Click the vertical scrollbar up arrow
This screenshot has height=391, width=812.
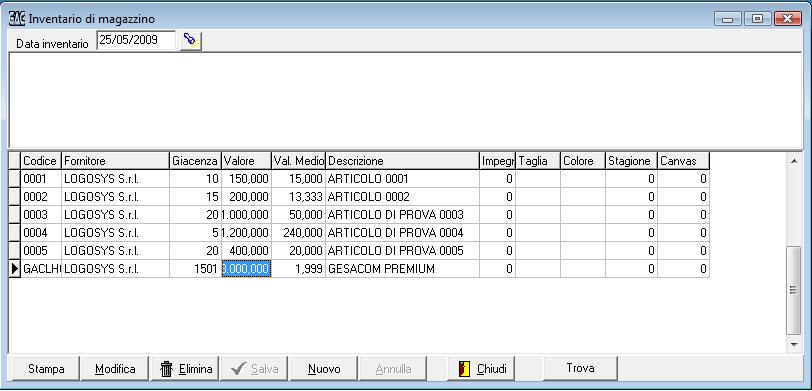coord(794,162)
